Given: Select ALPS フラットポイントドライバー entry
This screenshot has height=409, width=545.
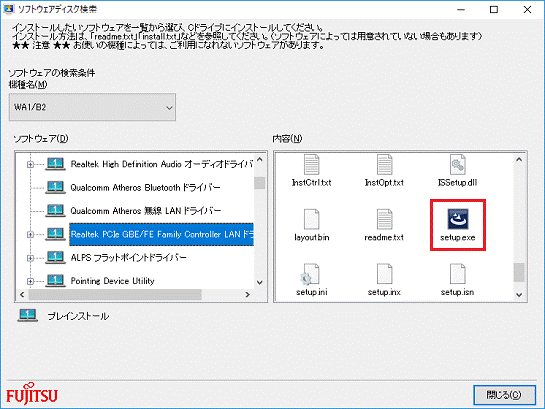Looking at the screenshot, I should coord(128,257).
